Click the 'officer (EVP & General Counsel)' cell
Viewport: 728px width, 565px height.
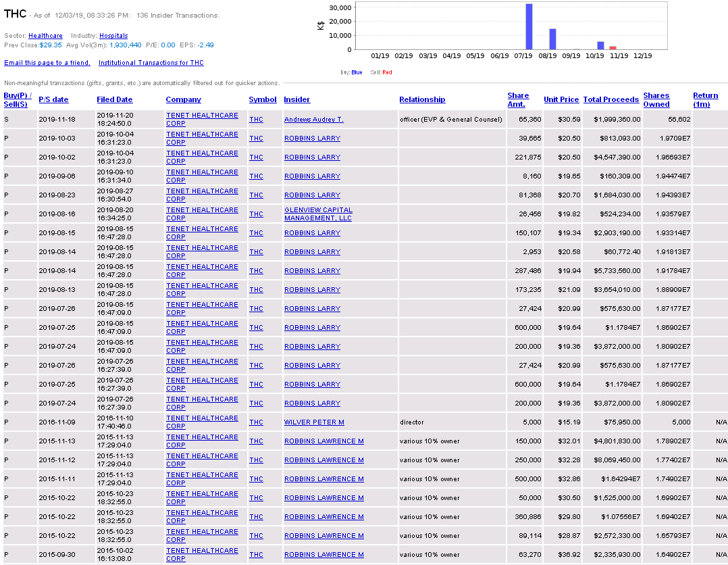click(451, 120)
